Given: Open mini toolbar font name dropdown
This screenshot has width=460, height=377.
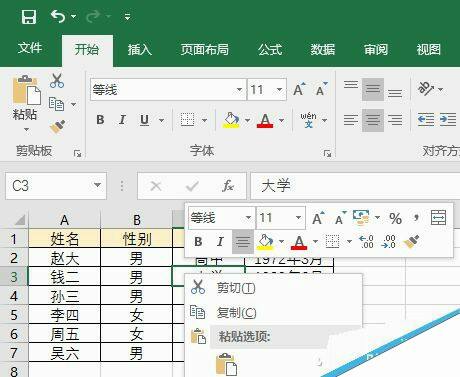Looking at the screenshot, I should tap(248, 218).
